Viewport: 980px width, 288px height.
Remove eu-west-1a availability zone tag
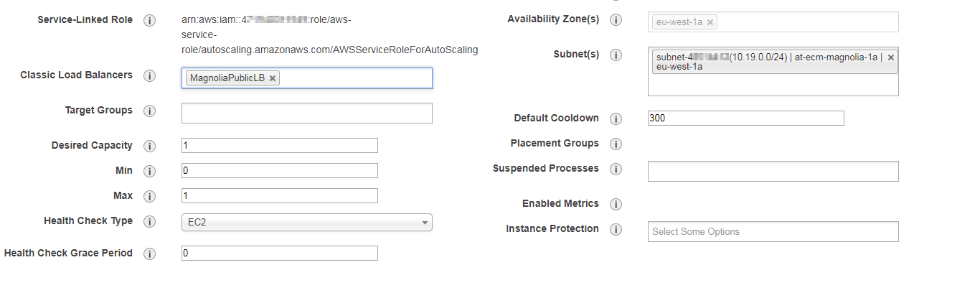click(x=710, y=22)
